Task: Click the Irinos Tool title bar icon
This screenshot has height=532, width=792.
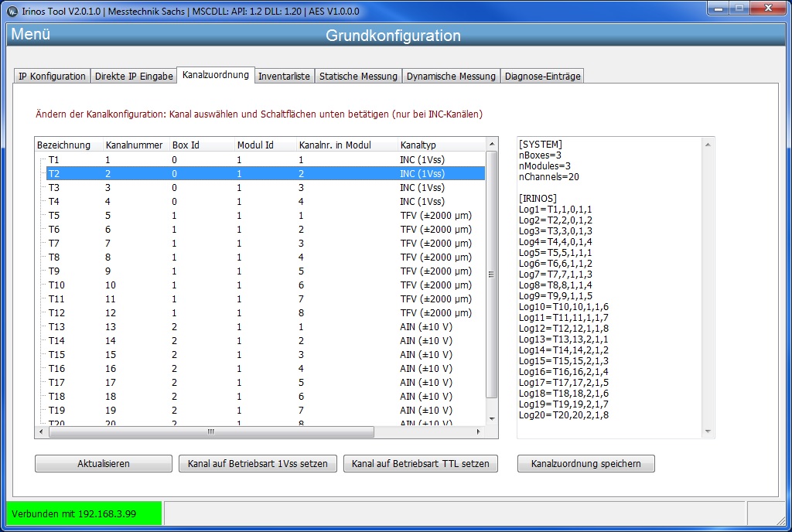Action: [x=12, y=11]
